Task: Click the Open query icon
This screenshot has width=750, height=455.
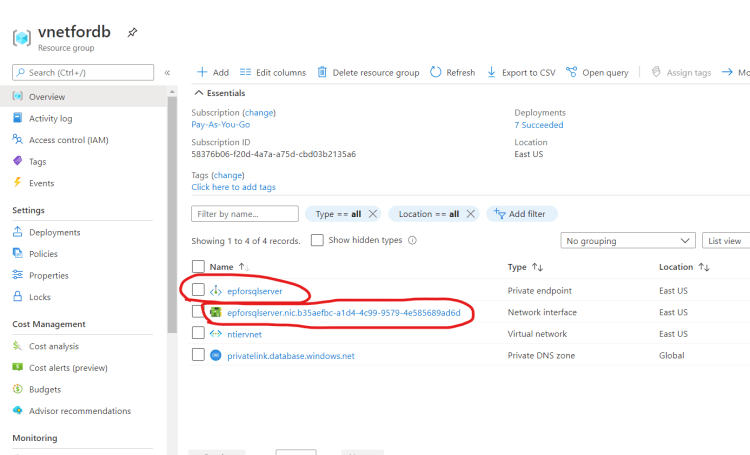Action: pos(571,72)
